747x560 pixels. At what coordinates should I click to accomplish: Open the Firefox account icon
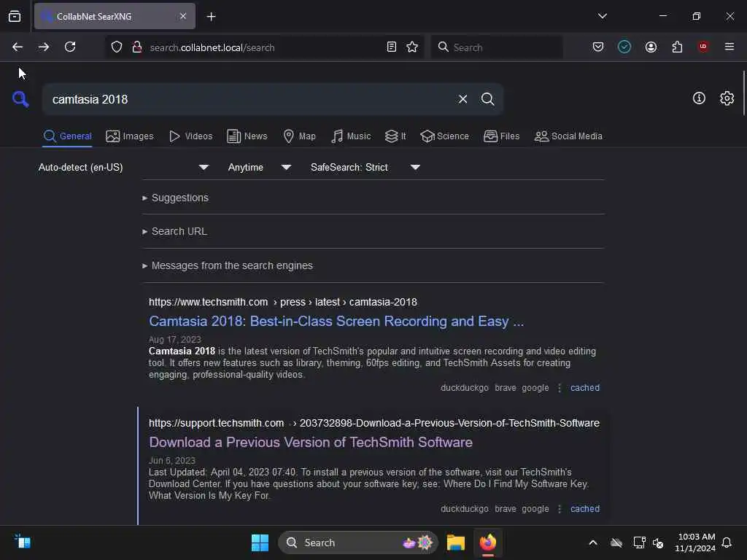click(x=651, y=47)
